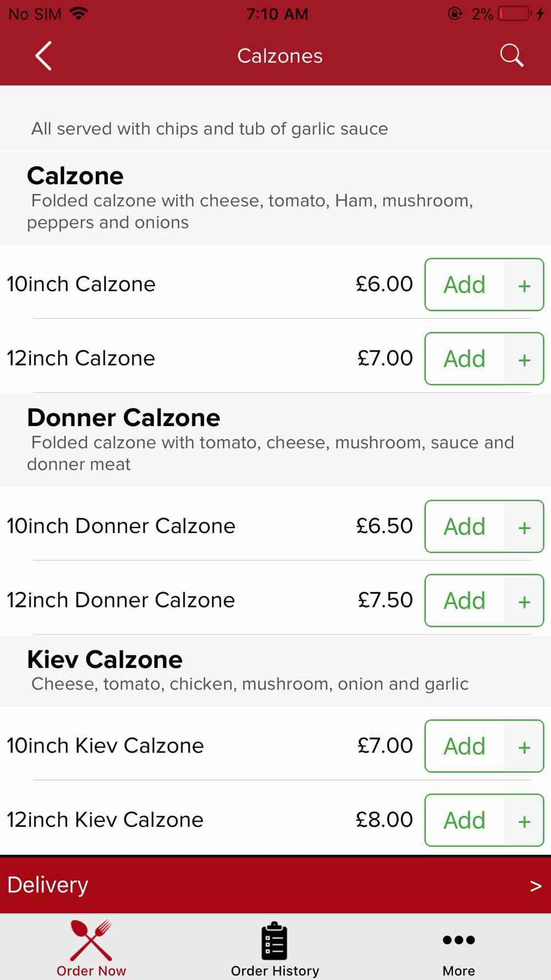Open the search magnifier icon
Image resolution: width=551 pixels, height=980 pixels.
pos(511,56)
